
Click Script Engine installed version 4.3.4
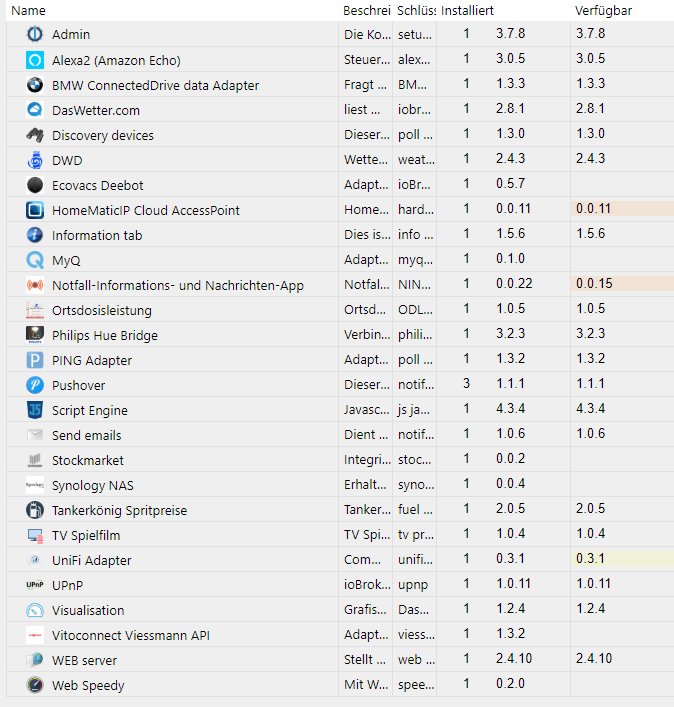tap(511, 409)
